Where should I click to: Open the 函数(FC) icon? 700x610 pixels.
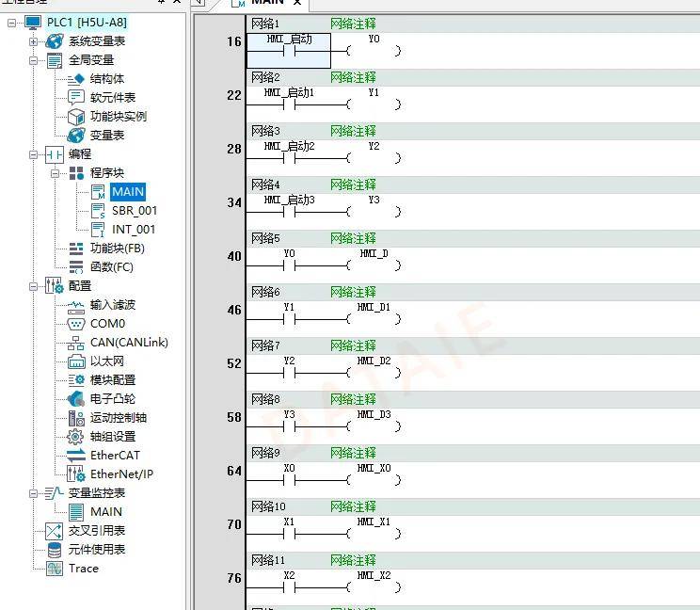click(76, 267)
